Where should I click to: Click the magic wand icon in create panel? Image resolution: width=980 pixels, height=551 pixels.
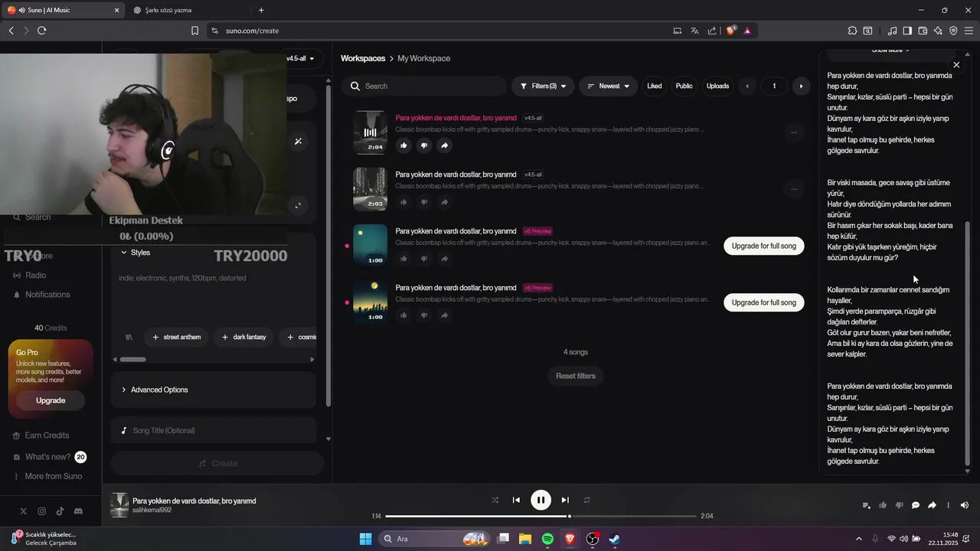(298, 141)
